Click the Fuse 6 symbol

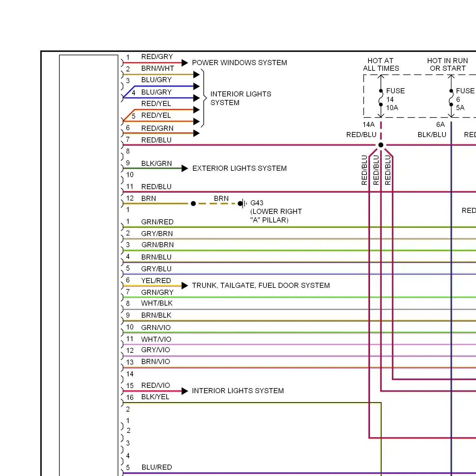pyautogui.click(x=451, y=97)
